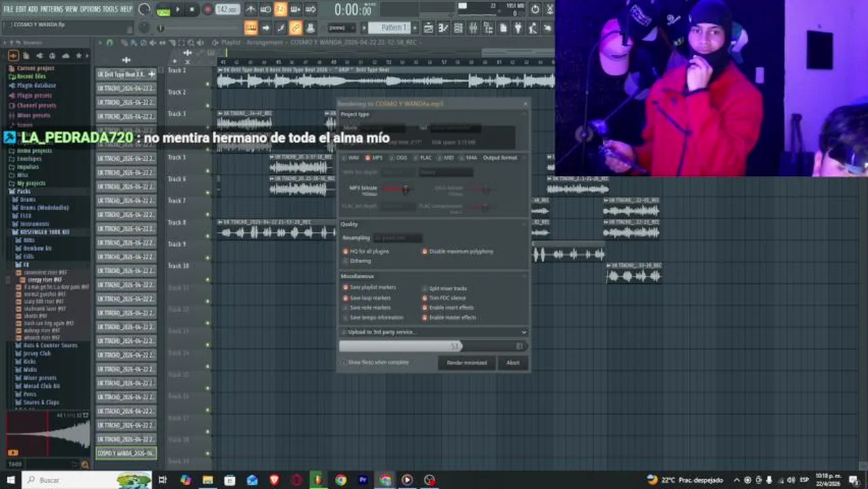Expand the Plugin database folder

36,86
